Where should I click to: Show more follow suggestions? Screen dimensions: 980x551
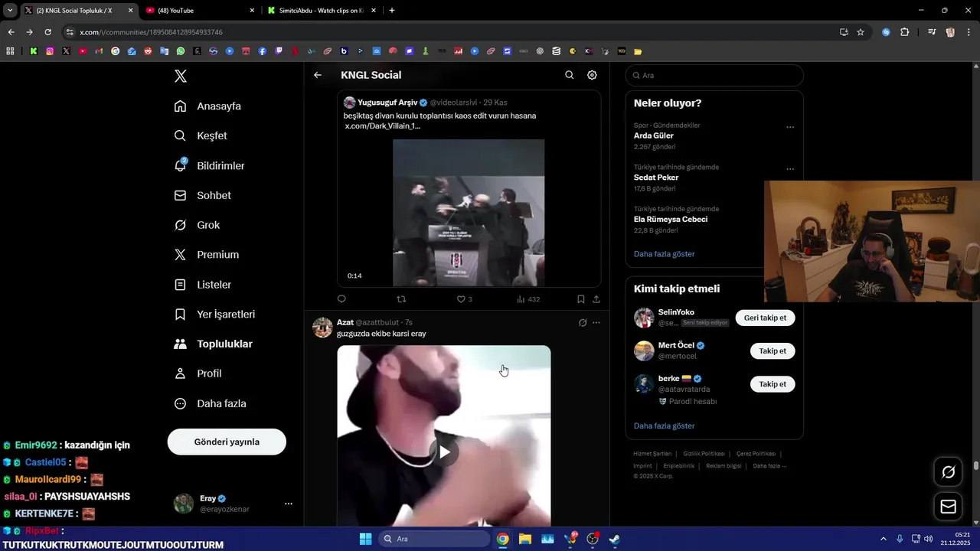pyautogui.click(x=665, y=426)
